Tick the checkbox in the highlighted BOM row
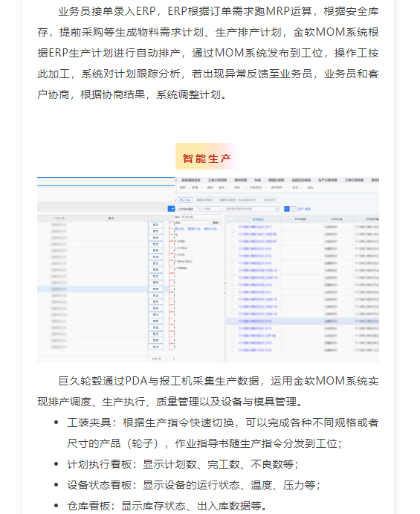Screen dimensions: 420x514 (x=232, y=321)
